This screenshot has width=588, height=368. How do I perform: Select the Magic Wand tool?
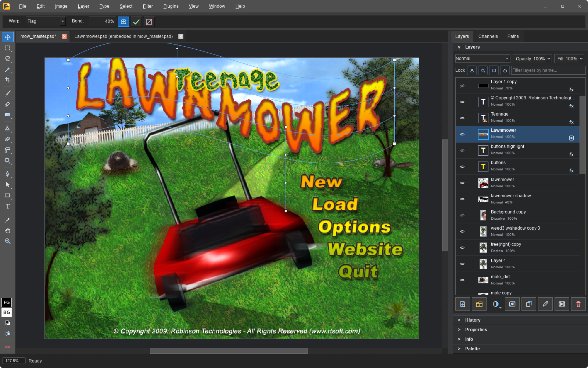pyautogui.click(x=7, y=69)
